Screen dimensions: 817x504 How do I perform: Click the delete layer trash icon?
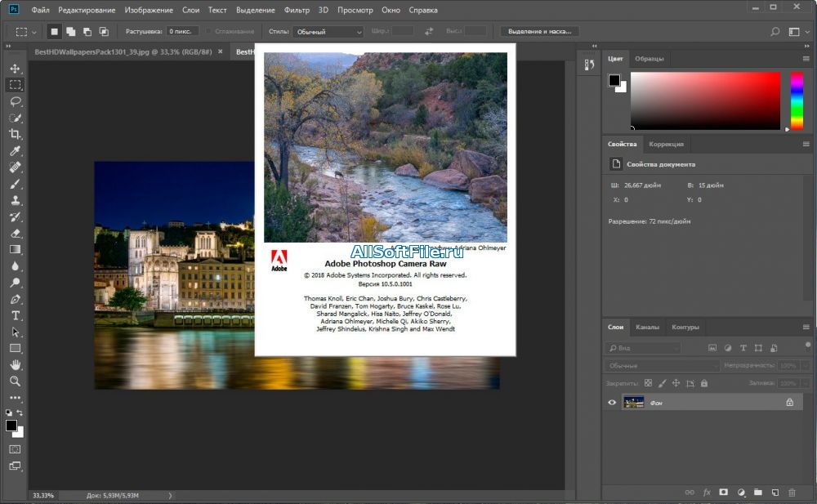point(792,493)
